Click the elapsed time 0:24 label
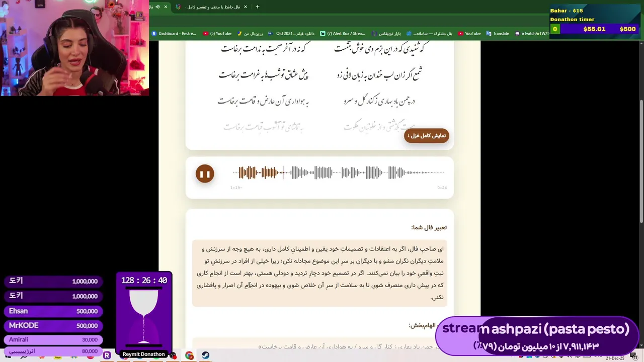Viewport: 644px width, 362px height. (442, 188)
